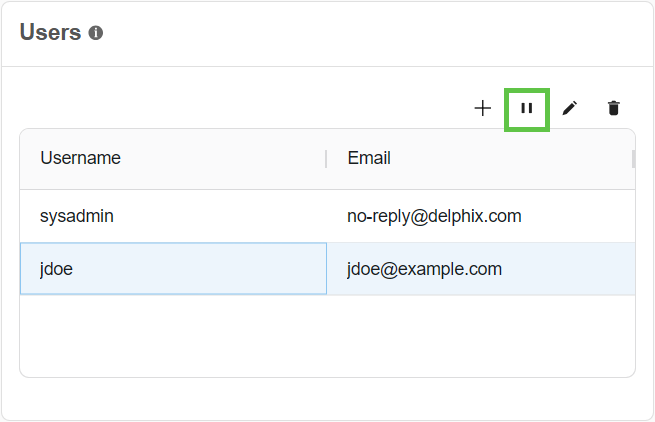Select the no-reply@delphix.com email cell
This screenshot has height=422, width=655.
434,216
